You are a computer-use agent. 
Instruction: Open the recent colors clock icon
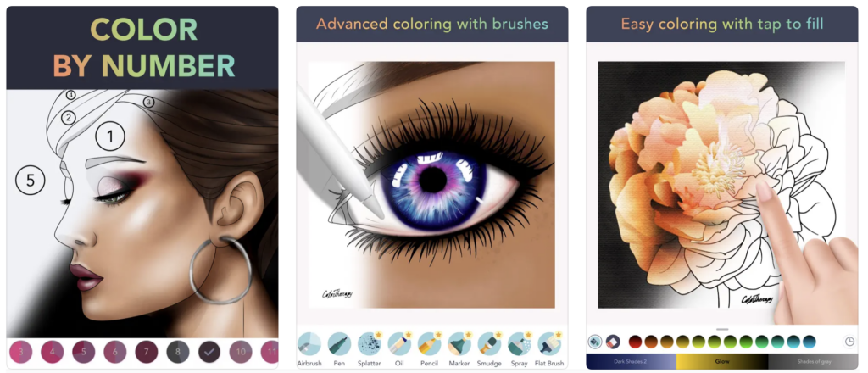point(849,342)
